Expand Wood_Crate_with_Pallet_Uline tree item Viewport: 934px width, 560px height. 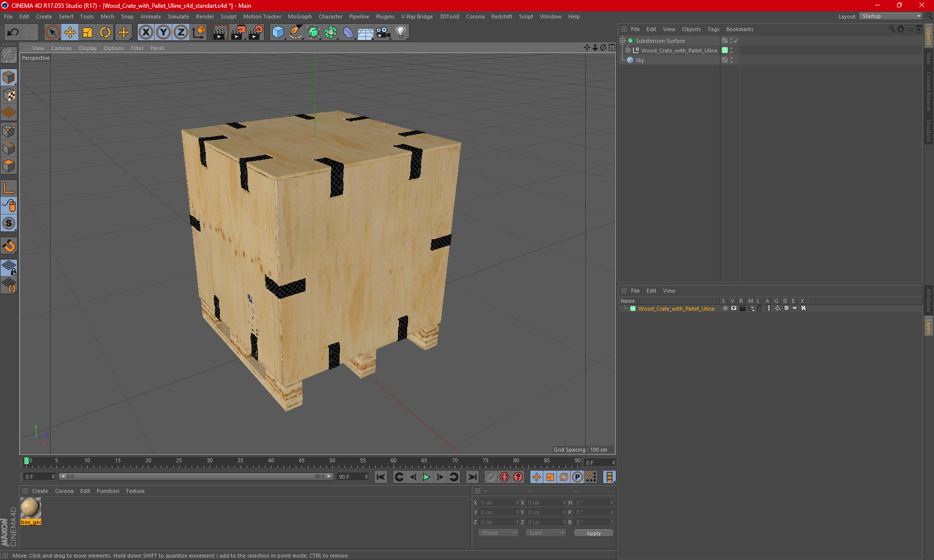628,50
